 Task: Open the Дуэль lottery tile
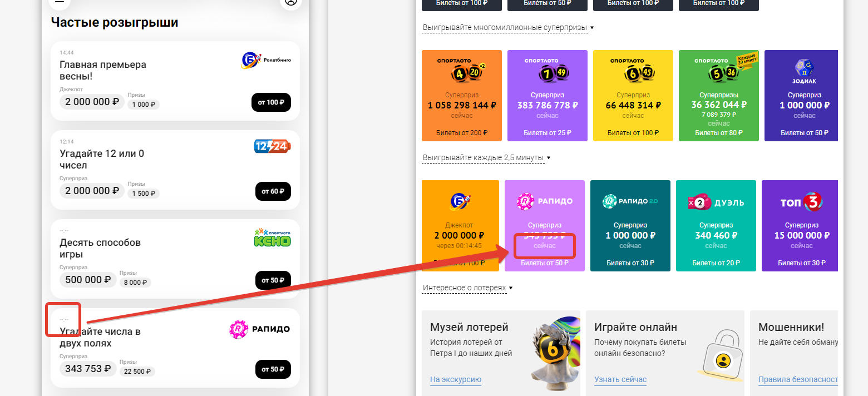[716, 225]
